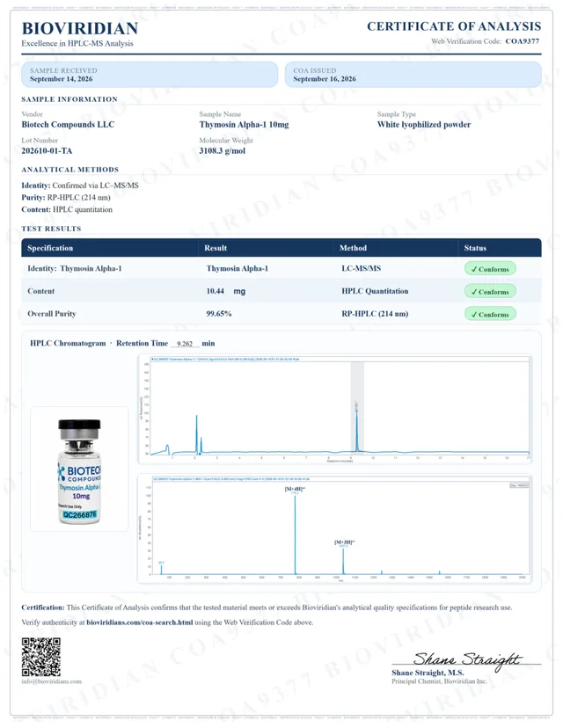Click the COA Issued date September 16, 2026

click(325, 79)
